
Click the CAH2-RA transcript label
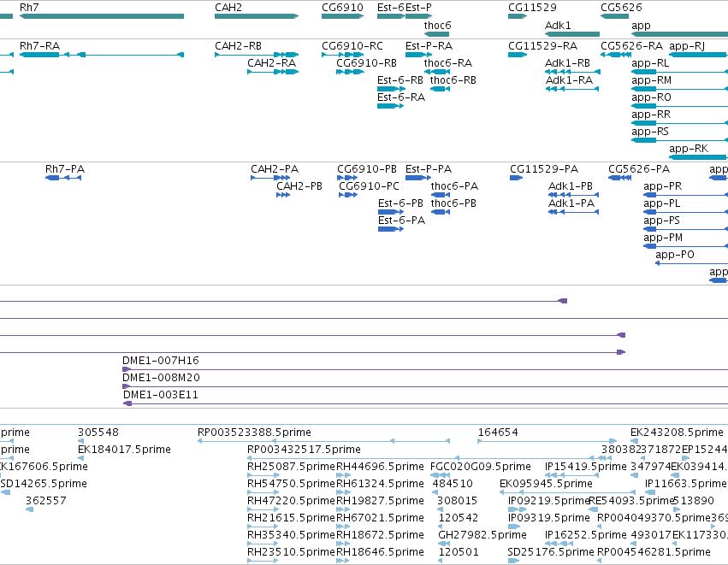(271, 63)
